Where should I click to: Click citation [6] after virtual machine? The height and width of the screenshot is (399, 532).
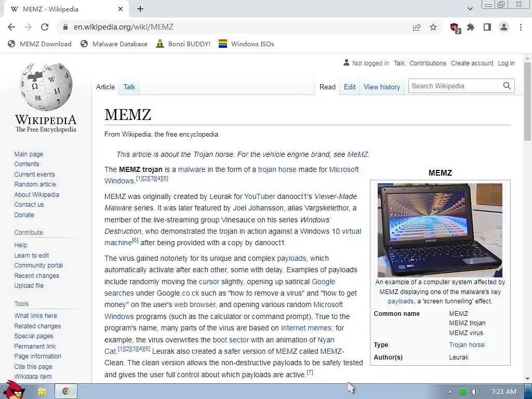point(135,240)
